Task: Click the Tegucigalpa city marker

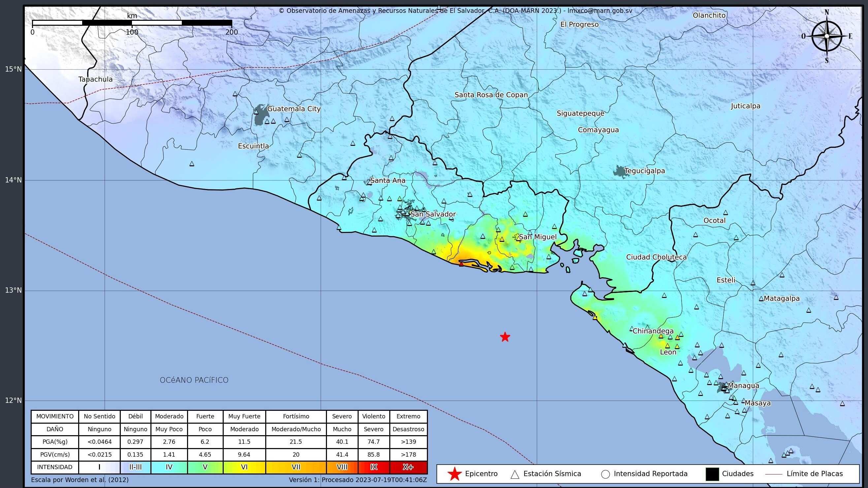Action: (x=619, y=171)
